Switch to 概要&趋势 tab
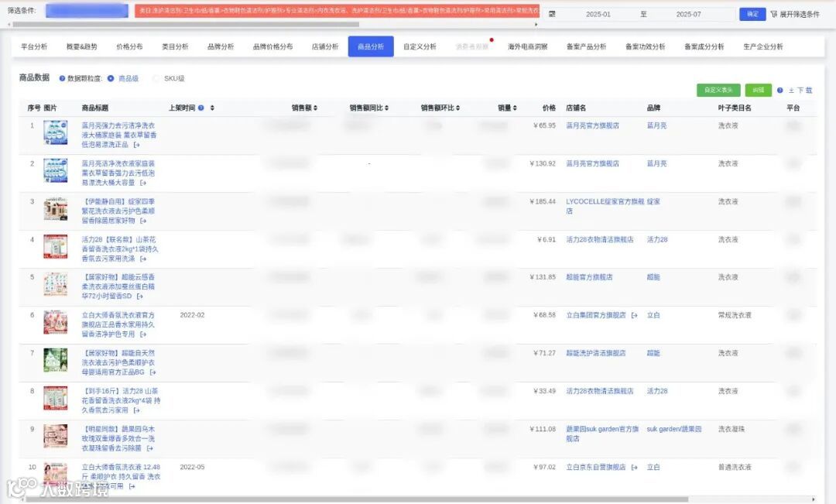Viewport: 836px width, 504px height. coord(81,47)
